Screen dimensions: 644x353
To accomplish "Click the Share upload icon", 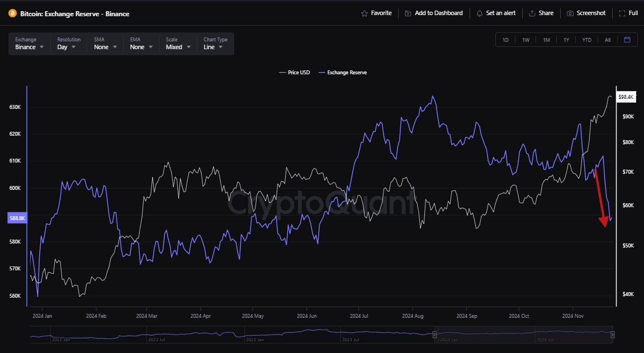I will [532, 13].
